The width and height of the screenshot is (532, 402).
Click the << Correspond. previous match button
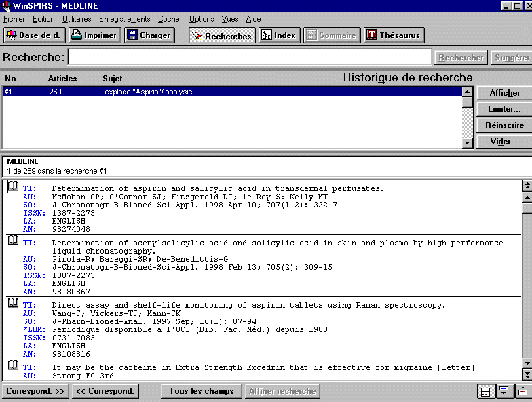tap(106, 391)
